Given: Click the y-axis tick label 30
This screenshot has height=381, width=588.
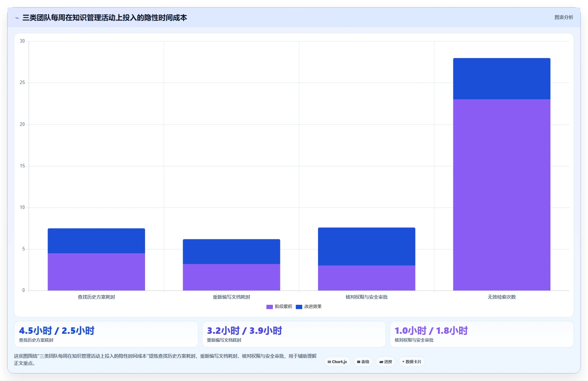Looking at the screenshot, I should click(22, 41).
